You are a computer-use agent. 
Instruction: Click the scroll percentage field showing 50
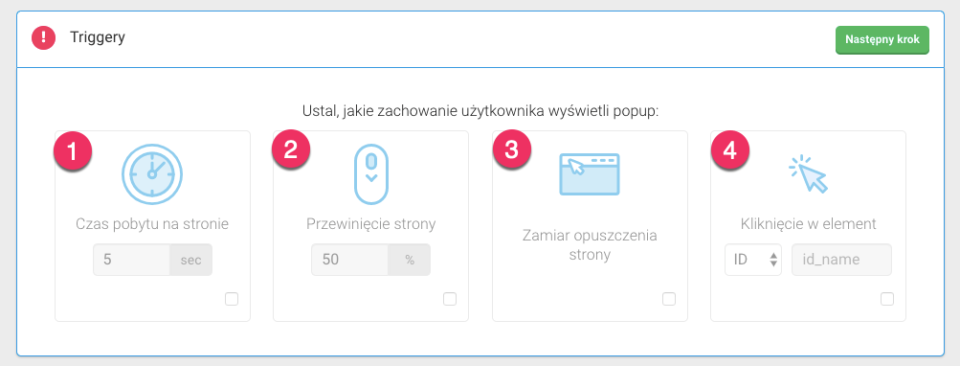[350, 260]
